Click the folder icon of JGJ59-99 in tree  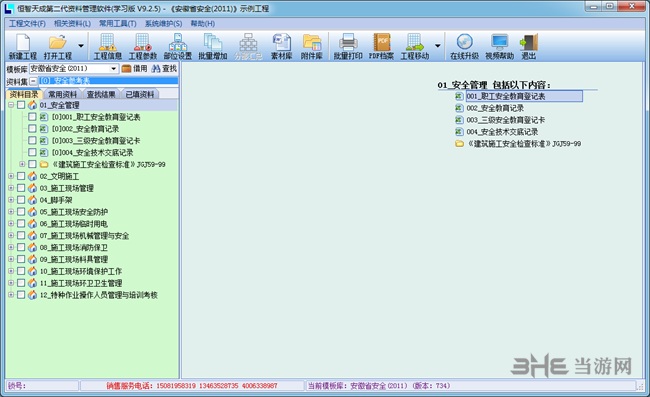[44, 165]
